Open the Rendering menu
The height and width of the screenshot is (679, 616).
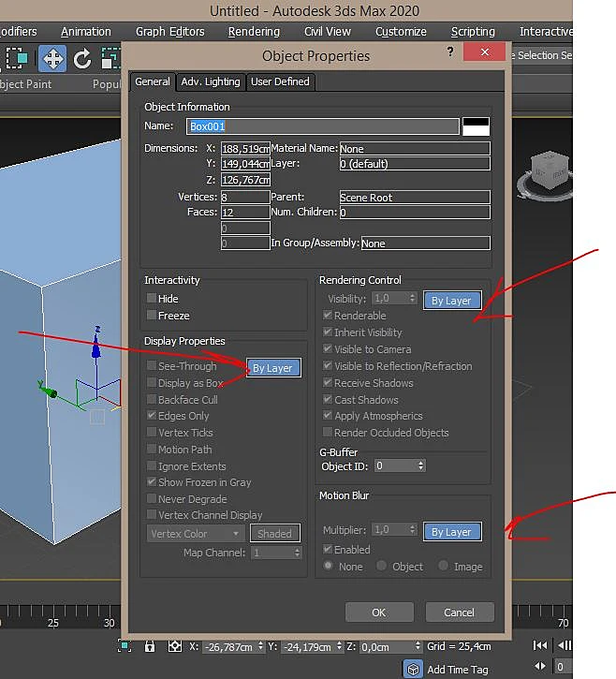coord(254,32)
